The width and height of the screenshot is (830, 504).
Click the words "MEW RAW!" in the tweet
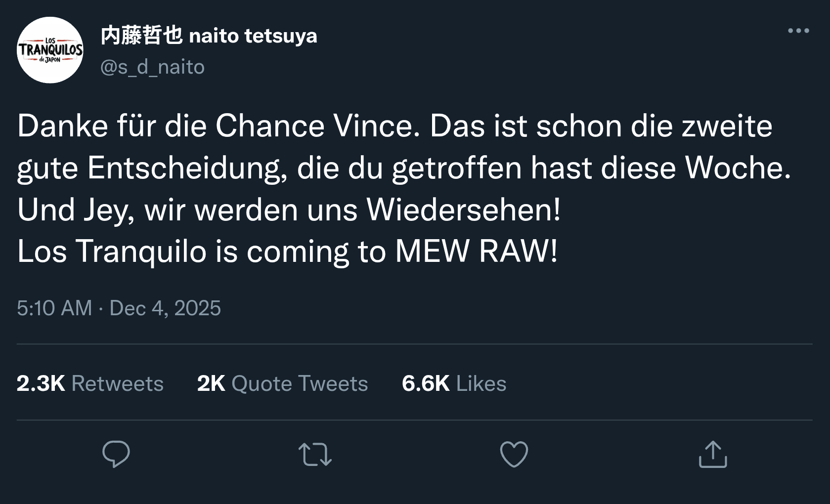[x=476, y=251]
